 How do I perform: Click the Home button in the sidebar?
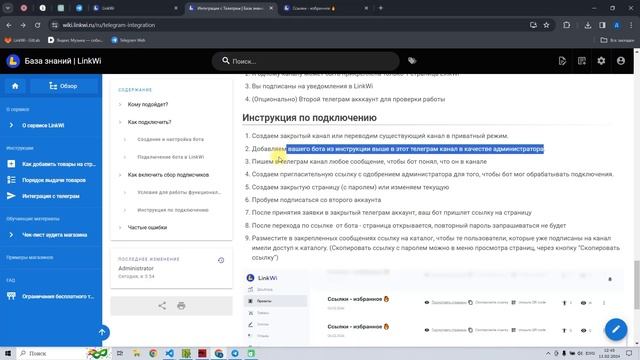point(15,86)
